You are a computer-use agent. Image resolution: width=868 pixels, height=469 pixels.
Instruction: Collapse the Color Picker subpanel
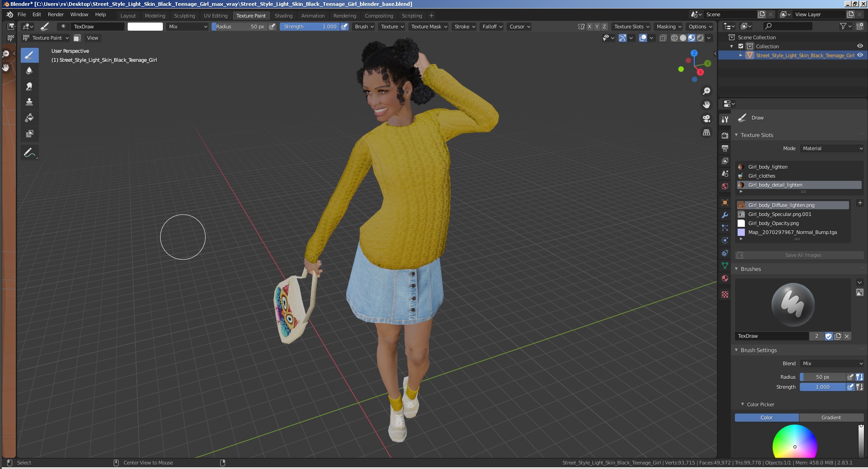click(x=743, y=404)
